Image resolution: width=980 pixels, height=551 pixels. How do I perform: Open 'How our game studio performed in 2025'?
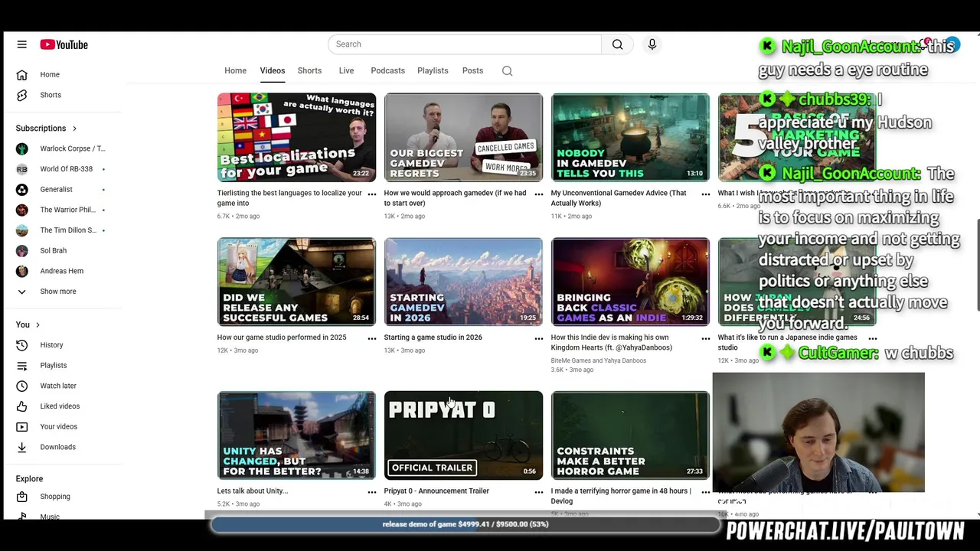282,337
